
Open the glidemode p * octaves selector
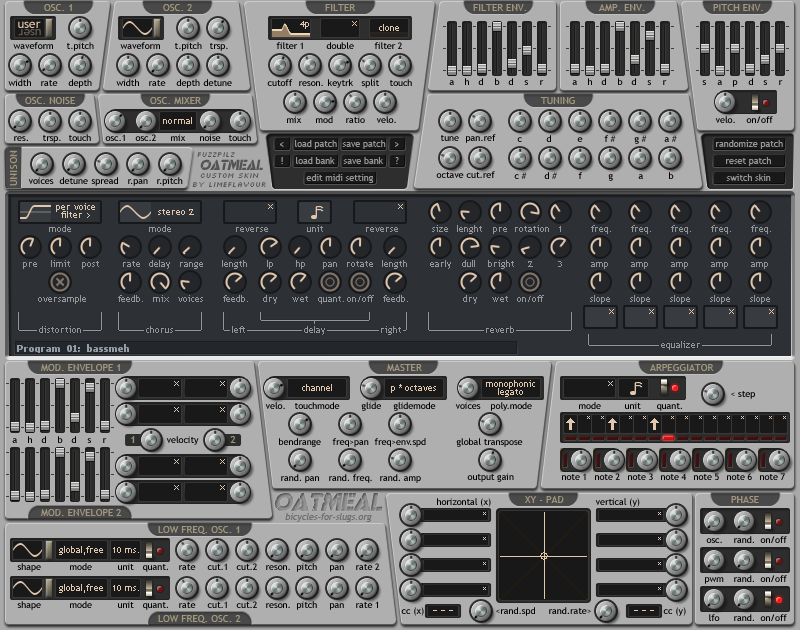pos(413,388)
